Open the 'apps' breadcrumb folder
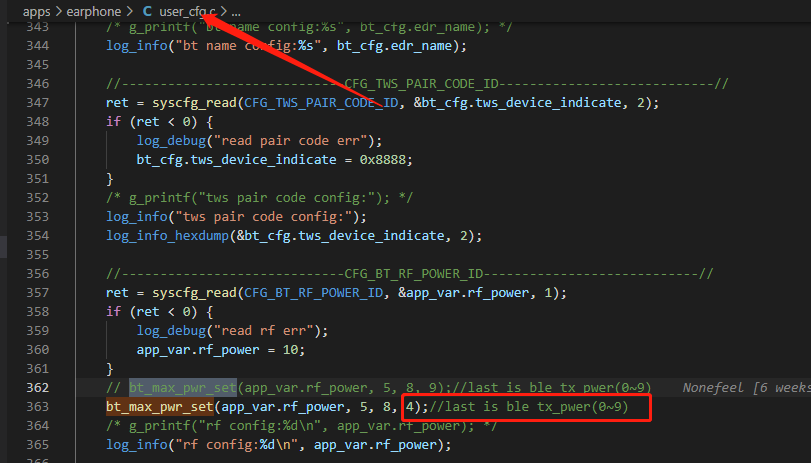The image size is (811, 463). [x=36, y=11]
